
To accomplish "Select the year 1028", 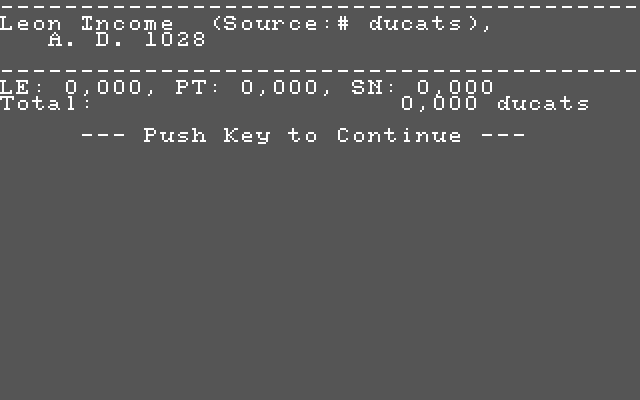I will tap(176, 40).
